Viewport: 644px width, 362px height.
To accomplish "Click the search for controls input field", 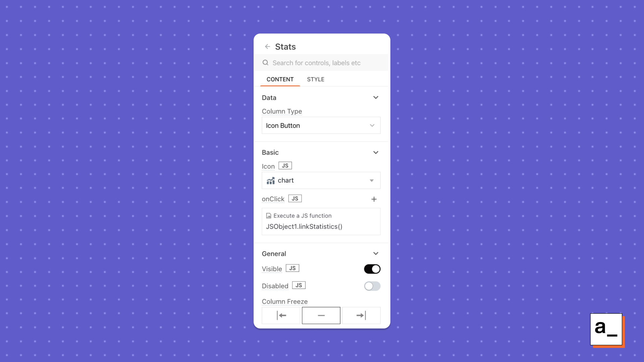I will point(322,62).
